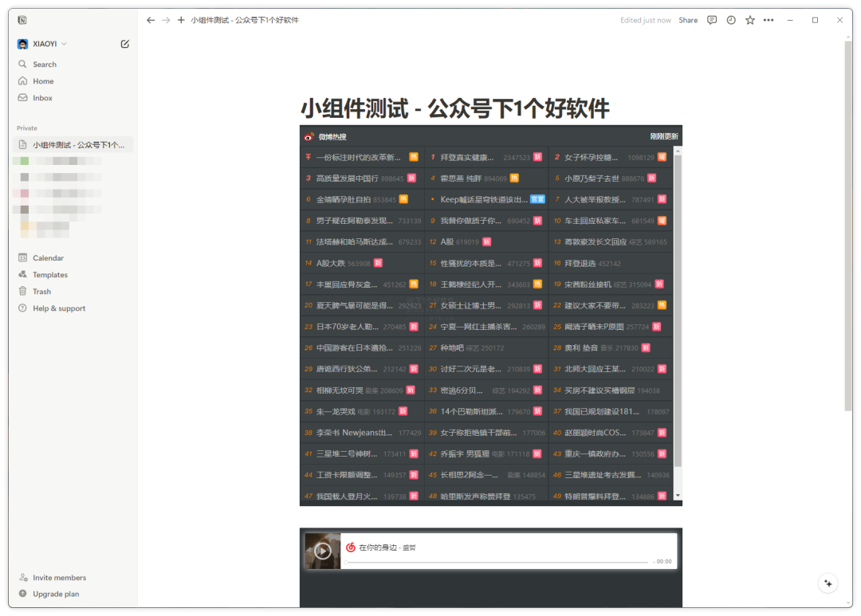Image resolution: width=861 pixels, height=616 pixels.
Task: Open hot topic 女子怀孕控糖
Action: (591, 158)
